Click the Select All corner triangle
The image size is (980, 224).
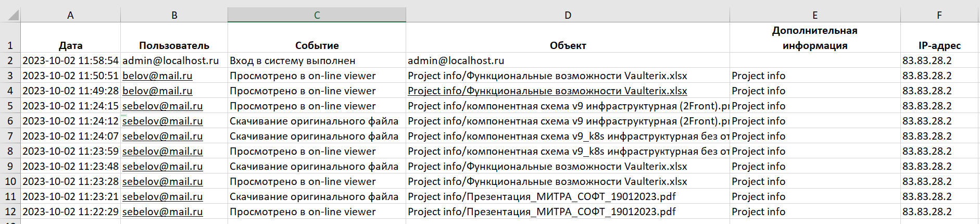pyautogui.click(x=14, y=15)
